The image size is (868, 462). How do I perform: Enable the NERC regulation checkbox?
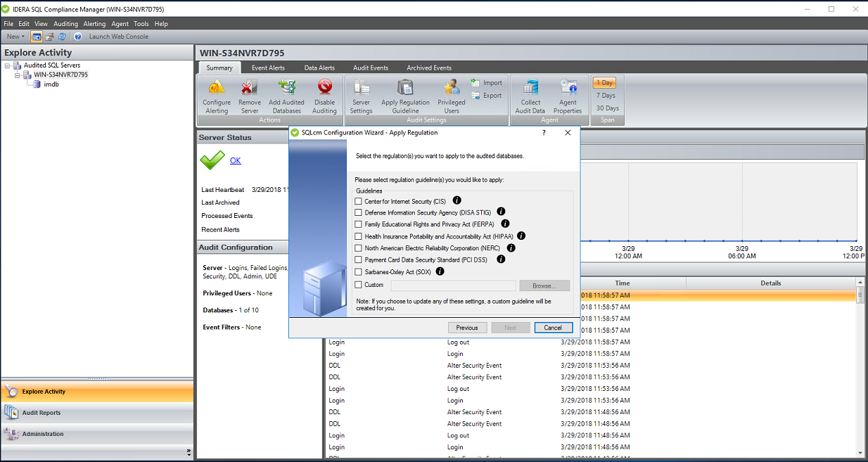click(359, 248)
